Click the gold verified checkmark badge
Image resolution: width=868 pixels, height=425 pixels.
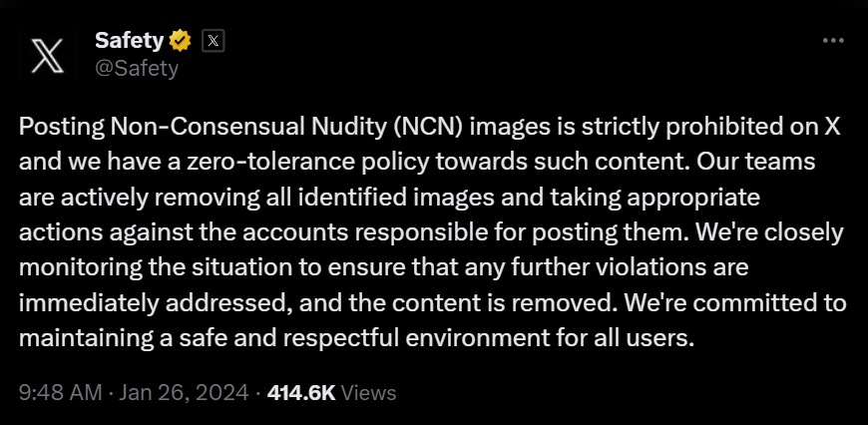[180, 41]
